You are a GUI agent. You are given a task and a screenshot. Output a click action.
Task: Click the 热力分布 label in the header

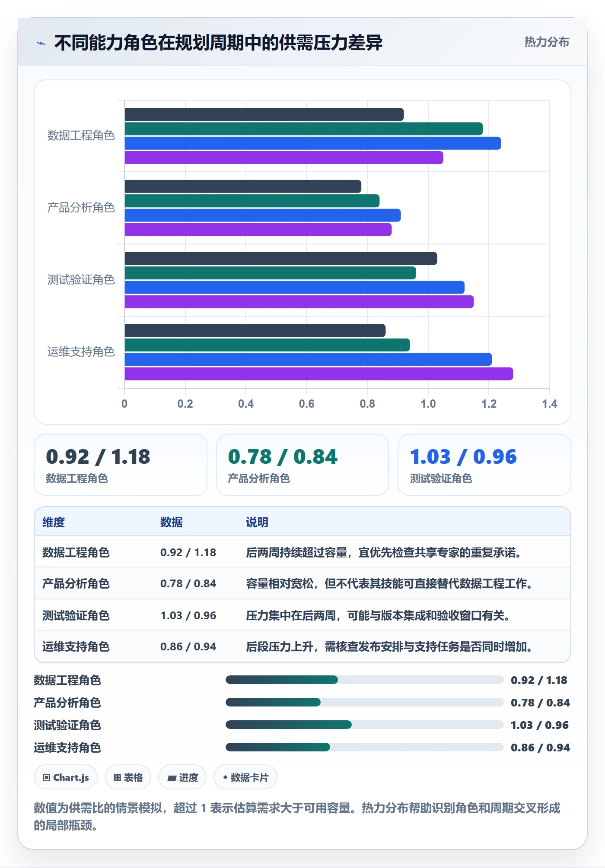(x=547, y=42)
